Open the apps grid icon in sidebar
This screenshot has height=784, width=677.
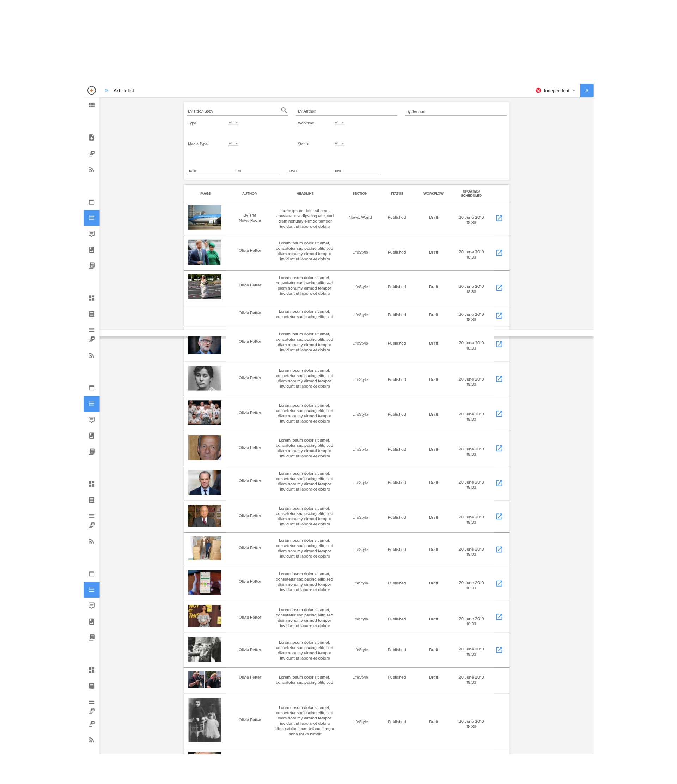[92, 105]
